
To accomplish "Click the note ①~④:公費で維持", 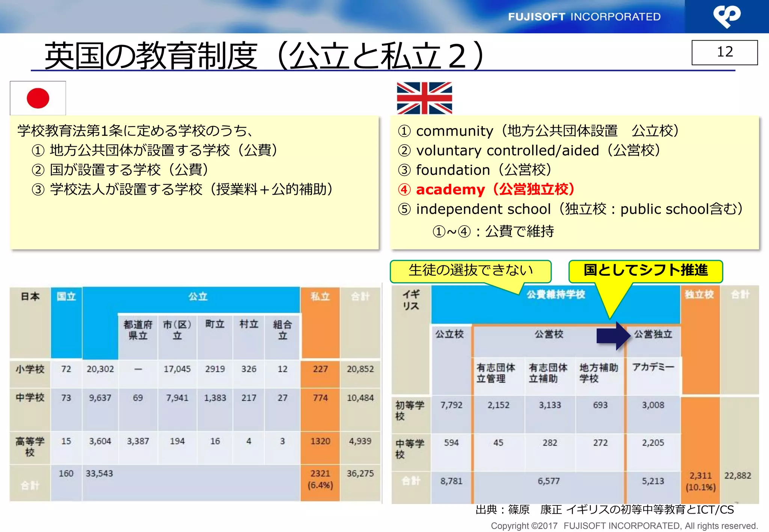I will (x=493, y=231).
